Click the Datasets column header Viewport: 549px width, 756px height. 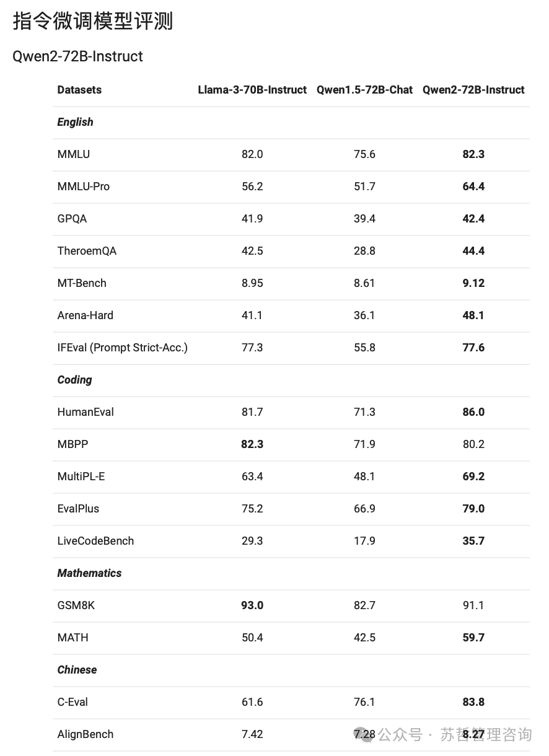click(79, 90)
